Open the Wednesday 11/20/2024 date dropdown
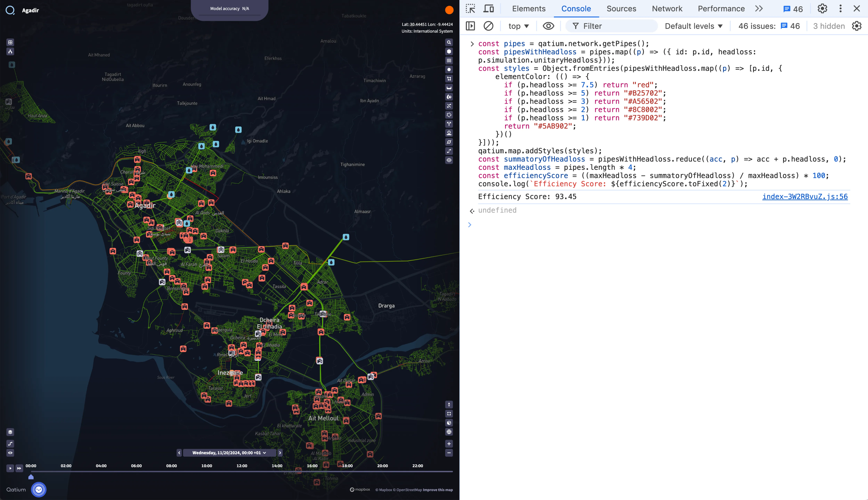This screenshot has height=500, width=868. pos(229,453)
